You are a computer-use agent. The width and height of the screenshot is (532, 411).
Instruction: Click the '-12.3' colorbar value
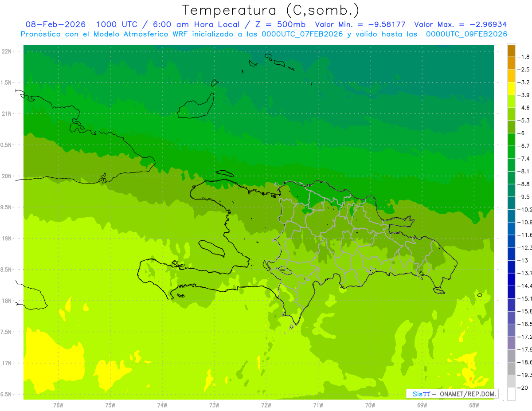525,247
